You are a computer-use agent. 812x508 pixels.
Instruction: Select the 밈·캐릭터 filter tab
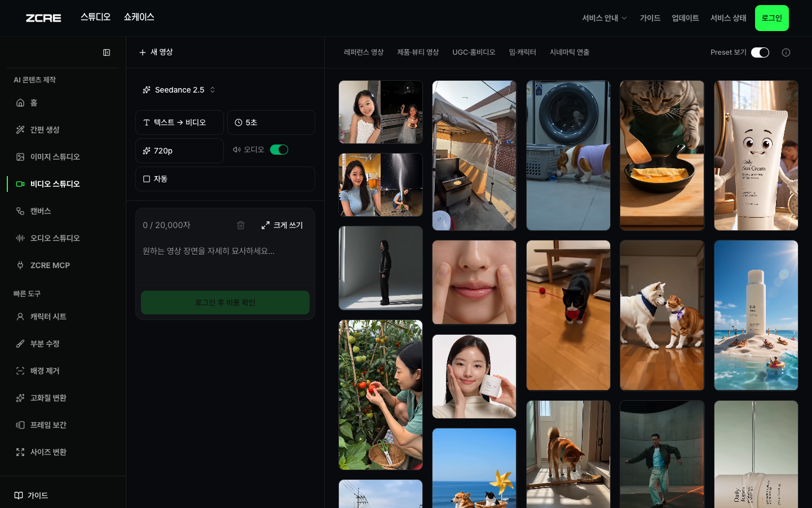pyautogui.click(x=523, y=52)
